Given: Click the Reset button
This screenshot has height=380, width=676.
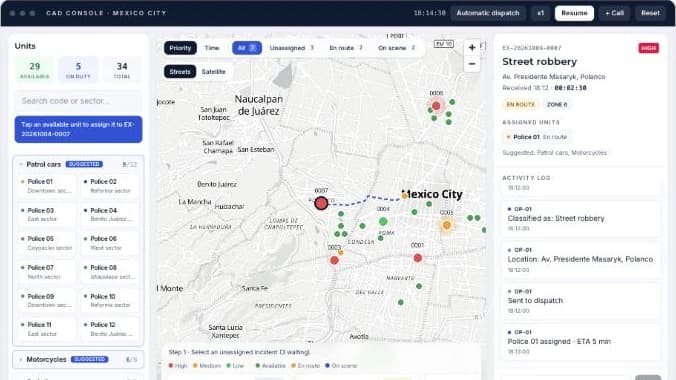Looking at the screenshot, I should tap(650, 13).
